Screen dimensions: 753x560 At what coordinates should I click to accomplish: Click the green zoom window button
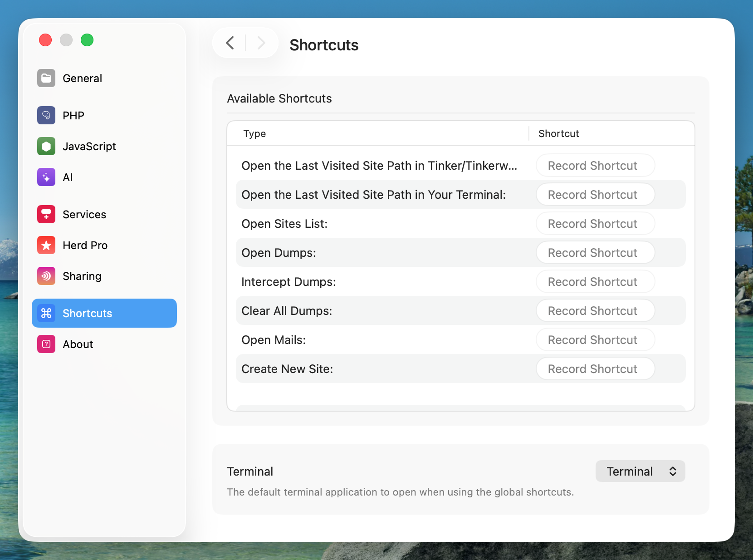[x=87, y=40]
